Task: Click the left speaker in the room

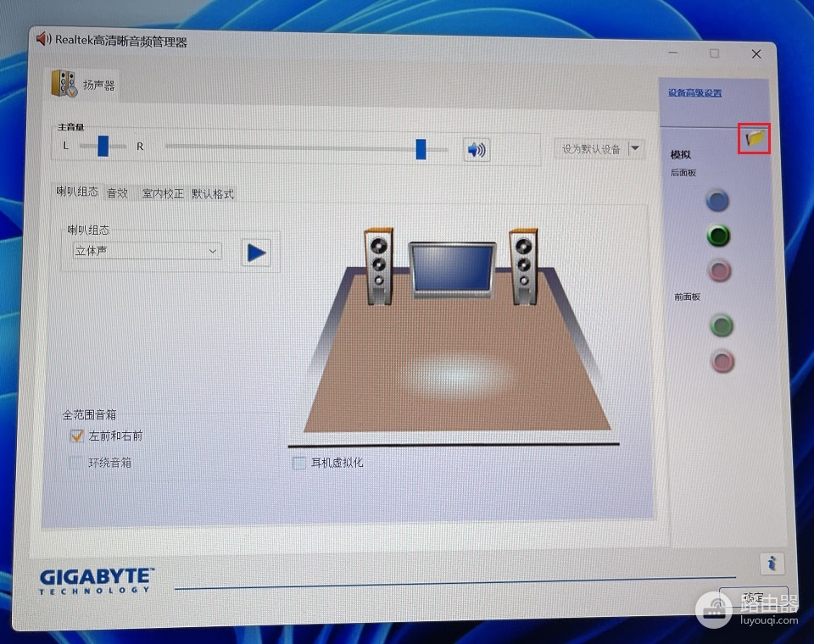Action: (379, 266)
